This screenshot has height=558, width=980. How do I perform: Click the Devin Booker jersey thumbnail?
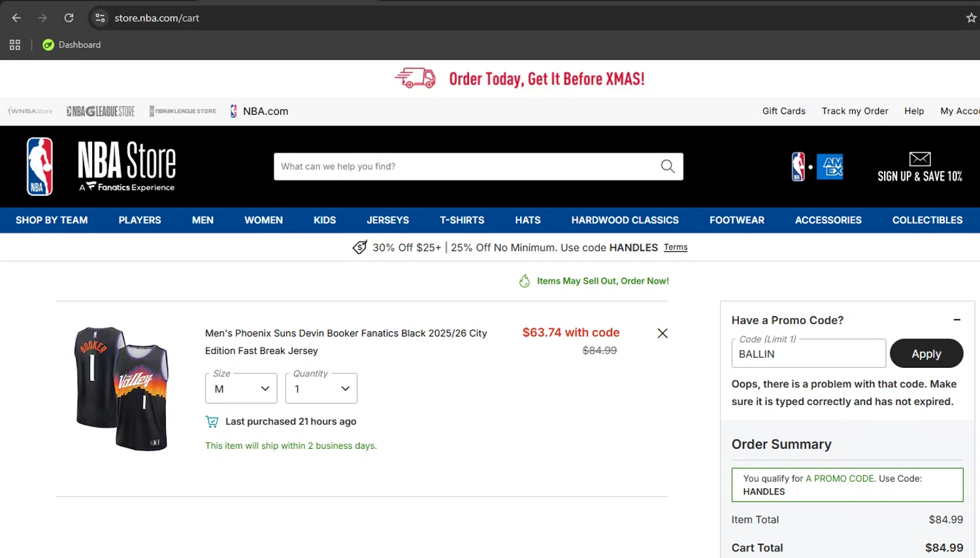click(122, 389)
